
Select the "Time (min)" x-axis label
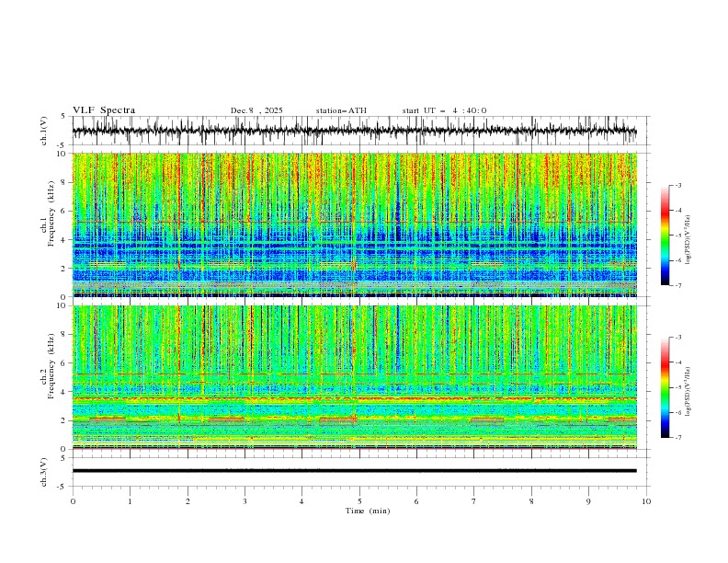[368, 511]
